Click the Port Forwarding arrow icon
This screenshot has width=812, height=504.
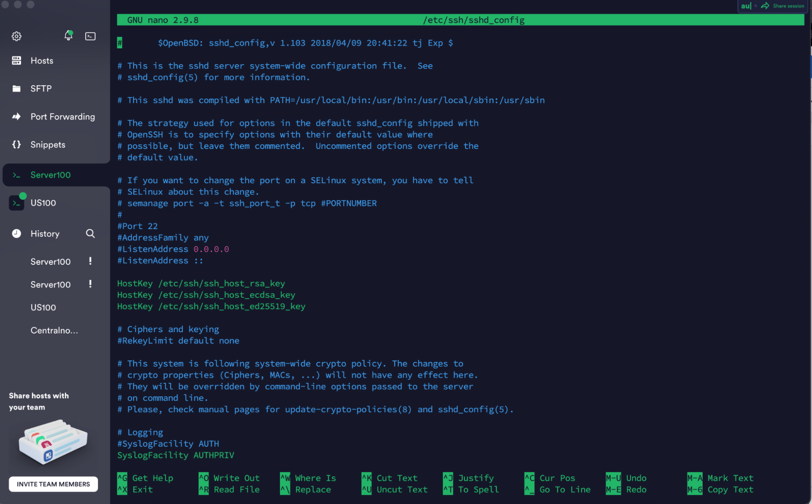[16, 117]
